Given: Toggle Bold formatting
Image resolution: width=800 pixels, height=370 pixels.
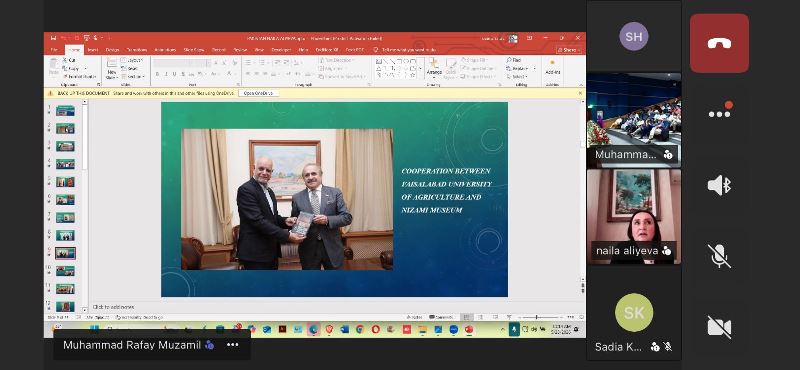Looking at the screenshot, I should 157,74.
